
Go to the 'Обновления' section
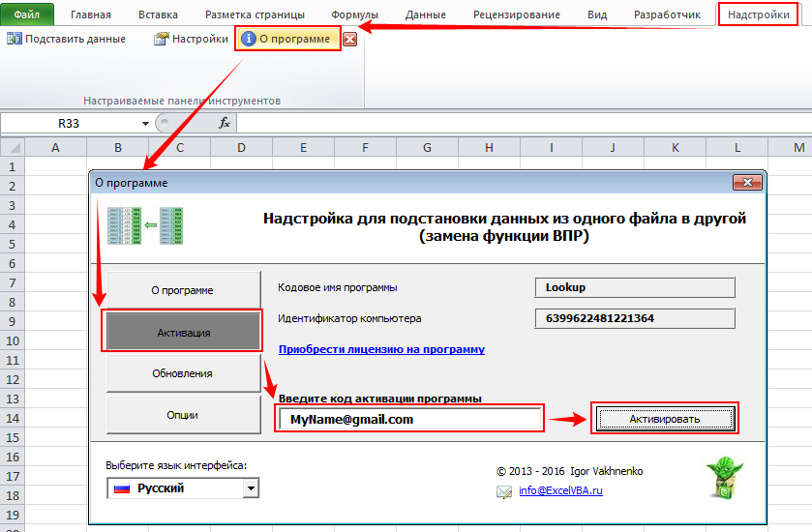click(x=183, y=373)
